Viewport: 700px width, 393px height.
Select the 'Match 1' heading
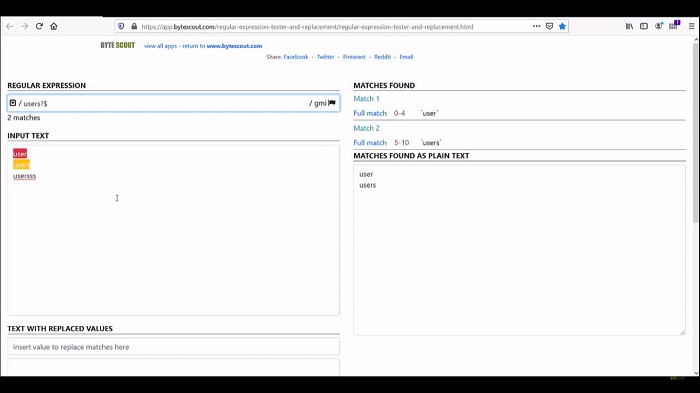pyautogui.click(x=367, y=99)
